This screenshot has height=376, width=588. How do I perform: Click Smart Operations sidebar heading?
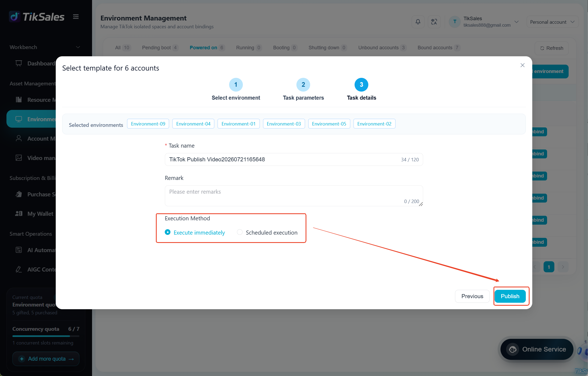pyautogui.click(x=31, y=234)
